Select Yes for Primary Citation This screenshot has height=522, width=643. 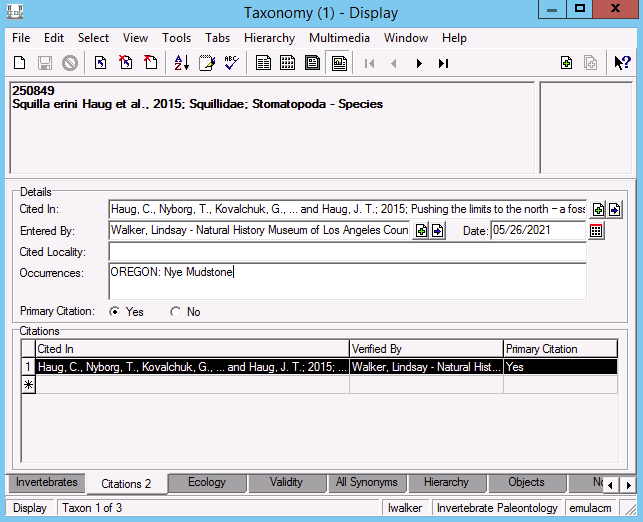click(115, 312)
